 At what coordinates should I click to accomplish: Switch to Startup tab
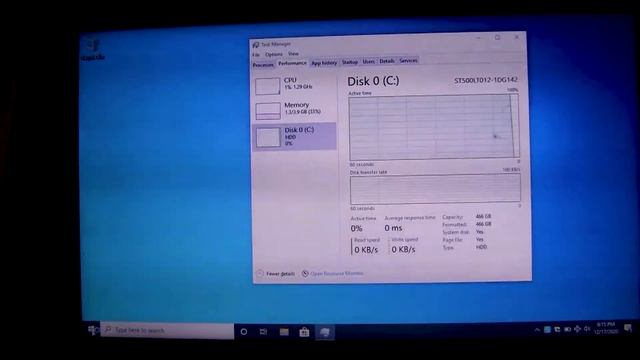349,62
